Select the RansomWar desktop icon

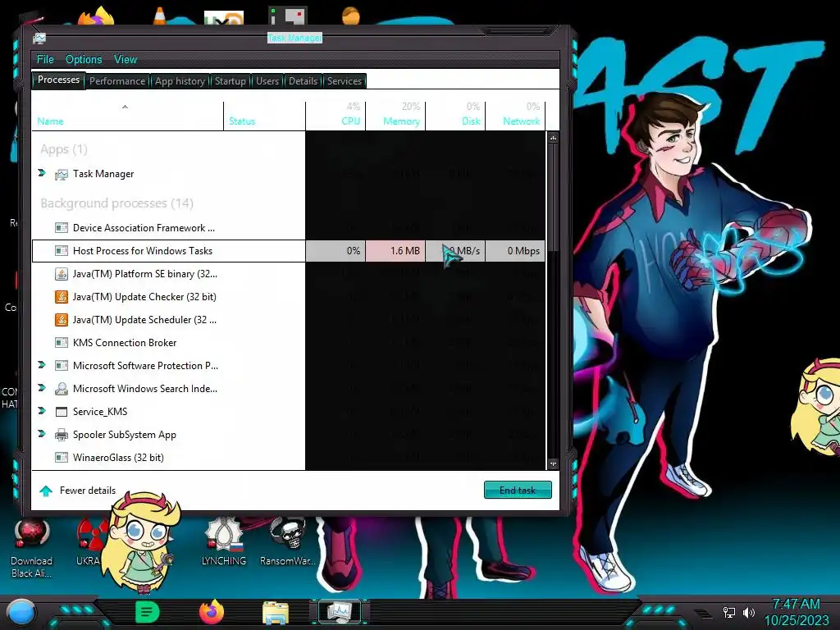pos(288,542)
